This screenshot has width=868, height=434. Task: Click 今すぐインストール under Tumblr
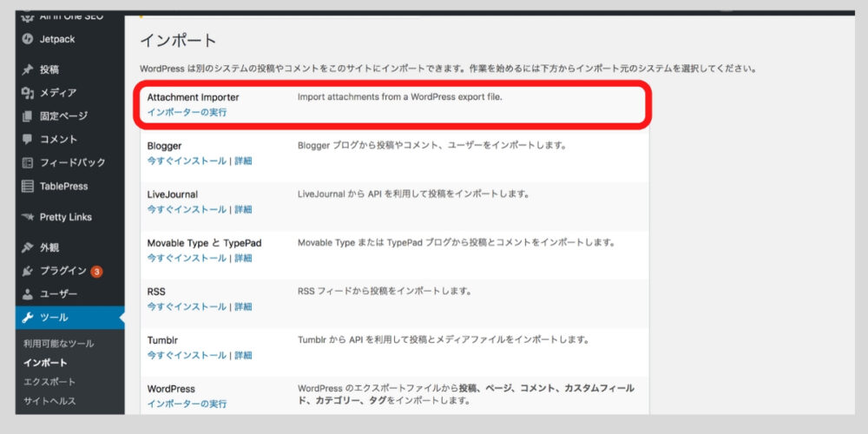[187, 355]
